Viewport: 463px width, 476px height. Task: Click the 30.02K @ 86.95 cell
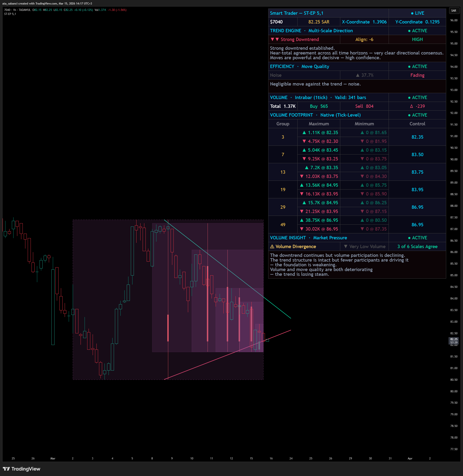pyautogui.click(x=319, y=229)
